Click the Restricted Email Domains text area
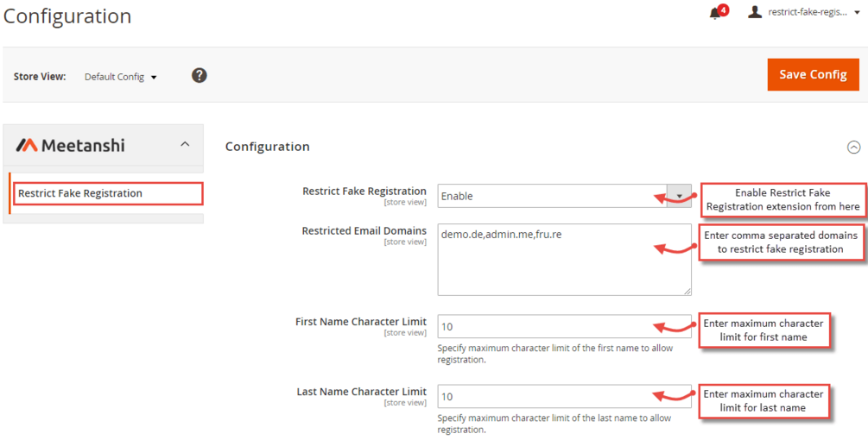868x440 pixels. click(x=565, y=260)
